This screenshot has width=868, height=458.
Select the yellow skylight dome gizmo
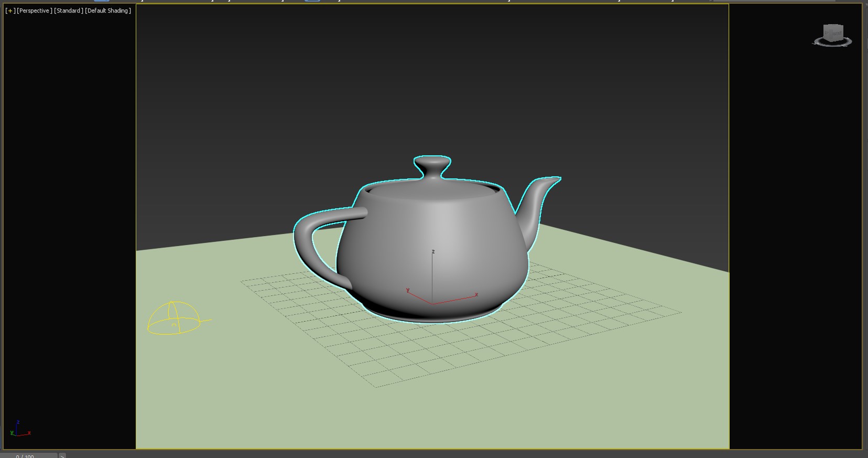tap(173, 318)
